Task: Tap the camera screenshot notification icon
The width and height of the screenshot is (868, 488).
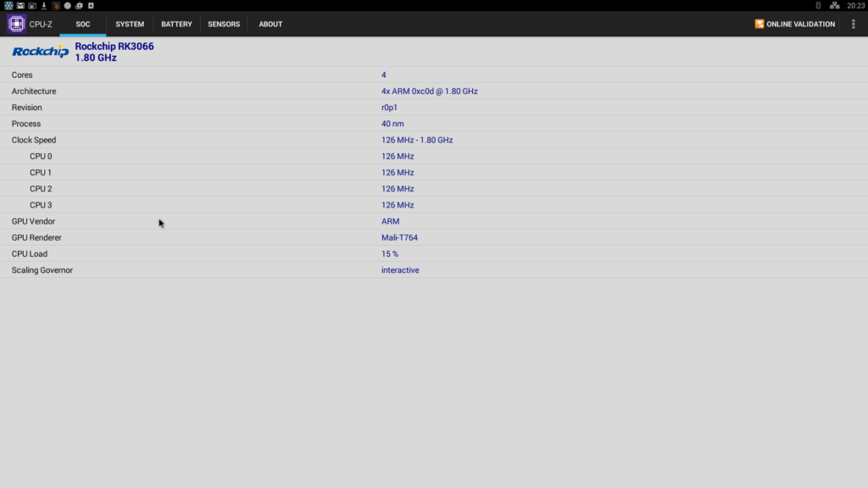Action: point(32,6)
